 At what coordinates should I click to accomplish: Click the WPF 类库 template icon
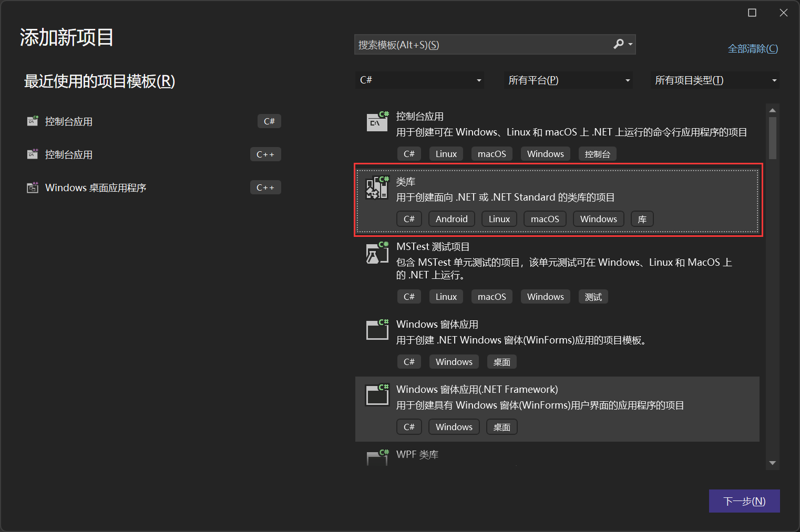coord(377,458)
